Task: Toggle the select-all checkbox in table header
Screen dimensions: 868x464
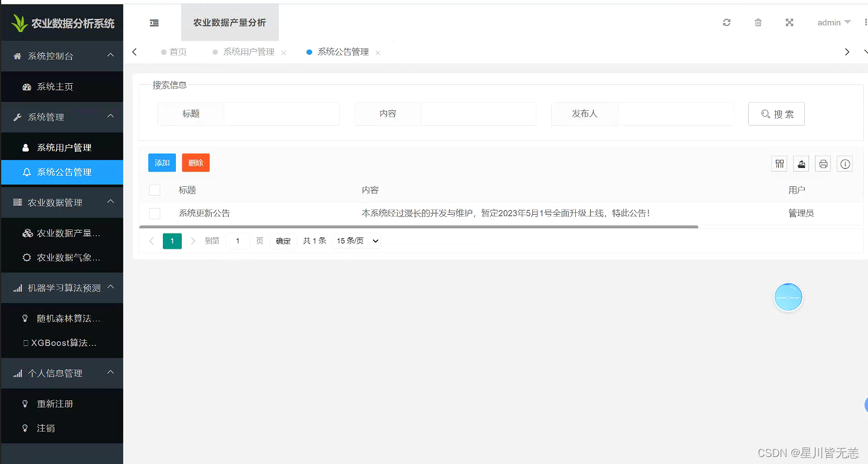Action: point(155,190)
